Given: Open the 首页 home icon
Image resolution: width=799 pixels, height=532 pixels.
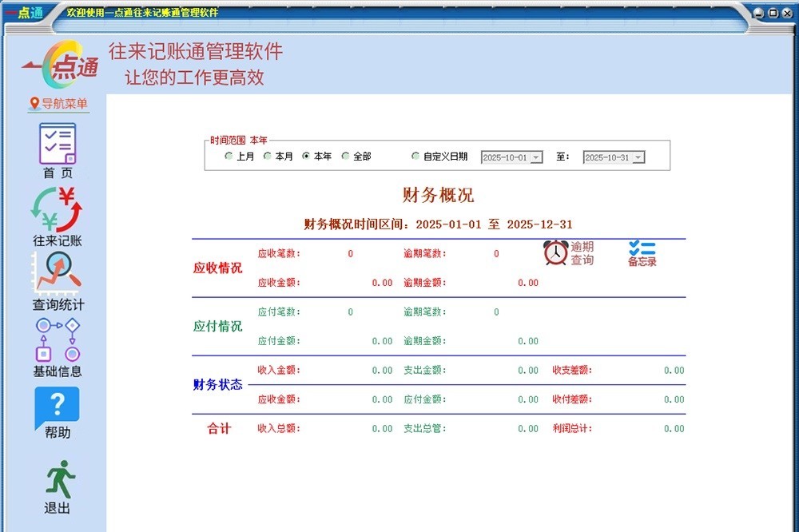Looking at the screenshot, I should 57,144.
